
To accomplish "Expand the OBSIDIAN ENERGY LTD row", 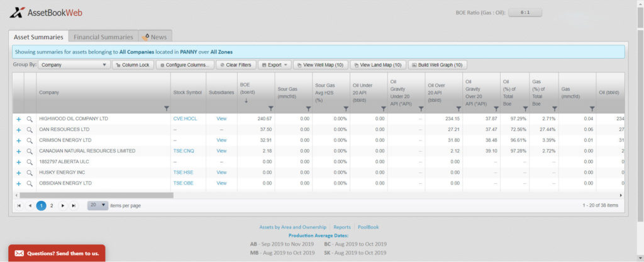I will (18, 183).
